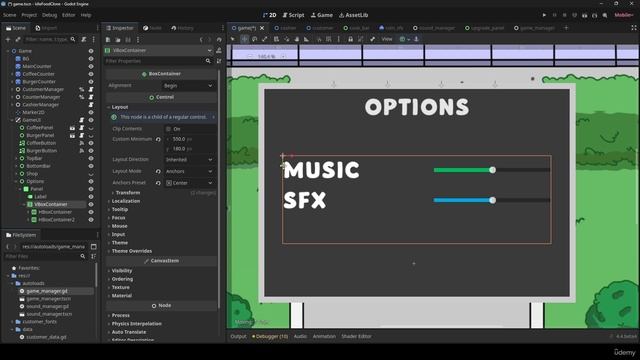Hide the VBoxContainer node
This screenshot has height=360, width=640.
click(91, 204)
